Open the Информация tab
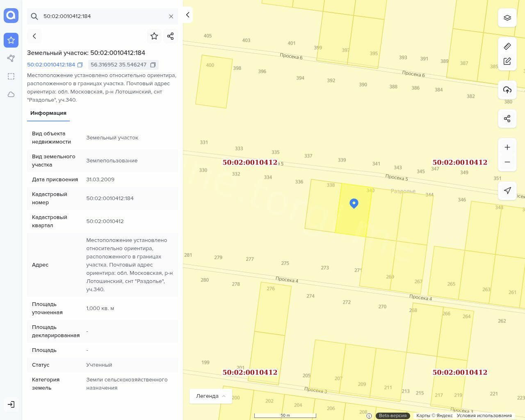Image resolution: width=525 pixels, height=420 pixels. (48, 113)
